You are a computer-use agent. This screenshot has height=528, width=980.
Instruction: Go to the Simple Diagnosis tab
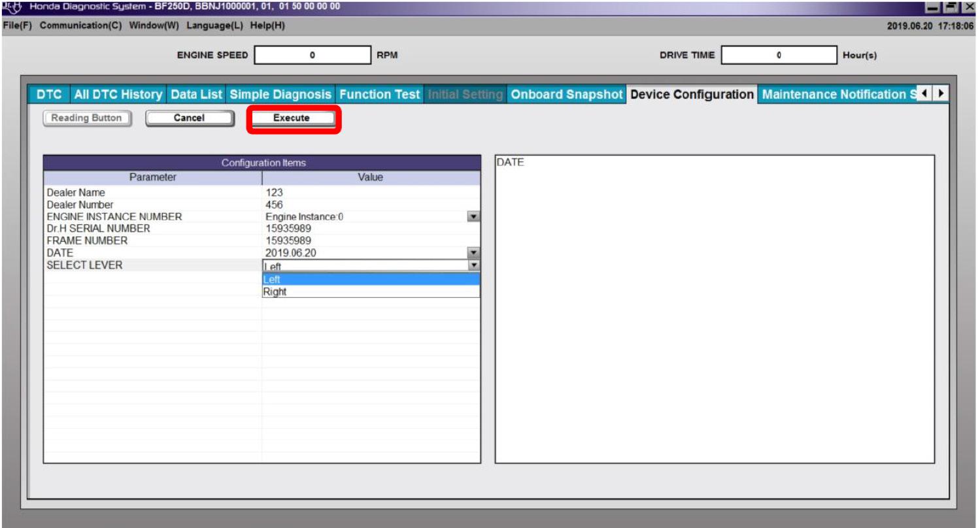click(281, 95)
